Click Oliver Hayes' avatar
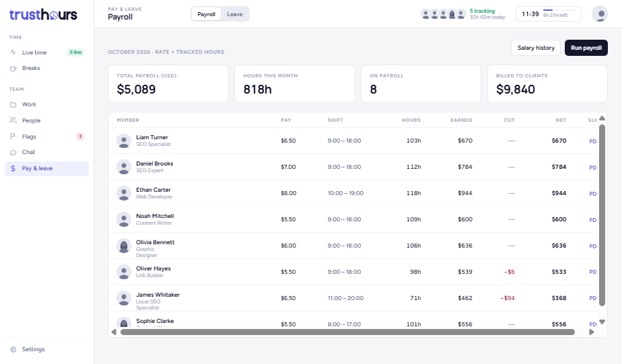The height and width of the screenshot is (364, 622). coord(124,272)
